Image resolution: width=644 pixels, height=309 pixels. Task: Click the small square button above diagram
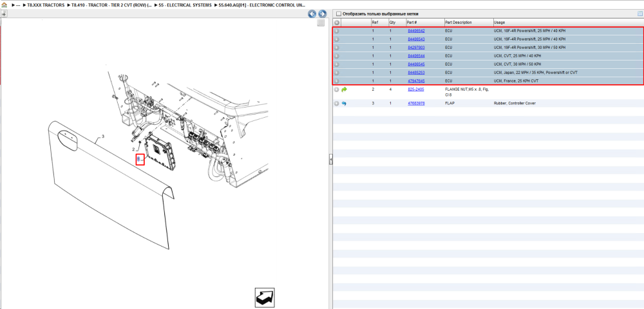pos(321,23)
